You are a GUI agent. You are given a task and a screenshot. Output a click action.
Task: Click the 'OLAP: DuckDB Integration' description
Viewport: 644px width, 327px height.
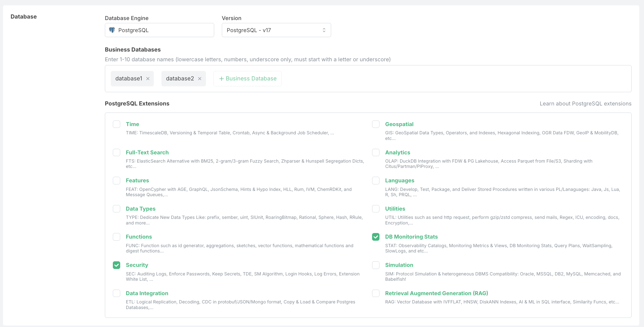click(489, 164)
